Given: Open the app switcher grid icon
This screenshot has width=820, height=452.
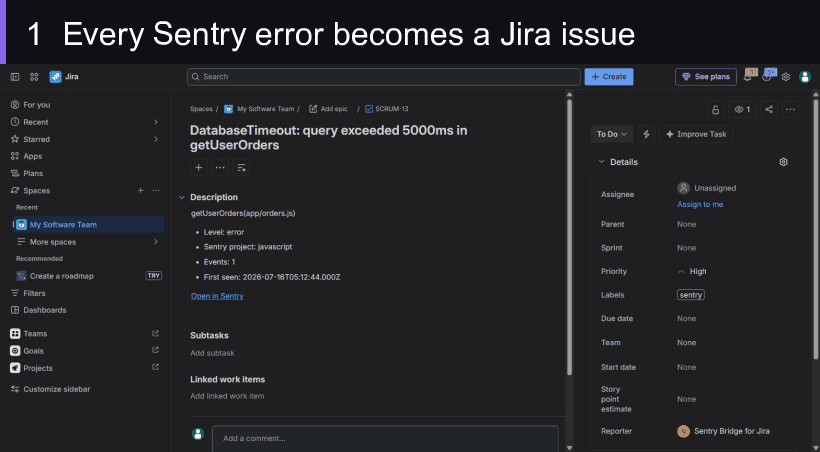Looking at the screenshot, I should [34, 77].
